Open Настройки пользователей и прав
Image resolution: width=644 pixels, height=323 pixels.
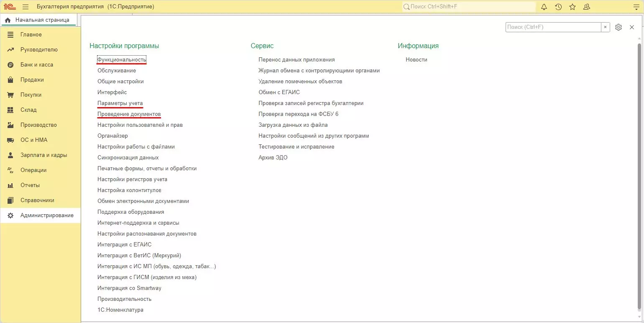140,125
